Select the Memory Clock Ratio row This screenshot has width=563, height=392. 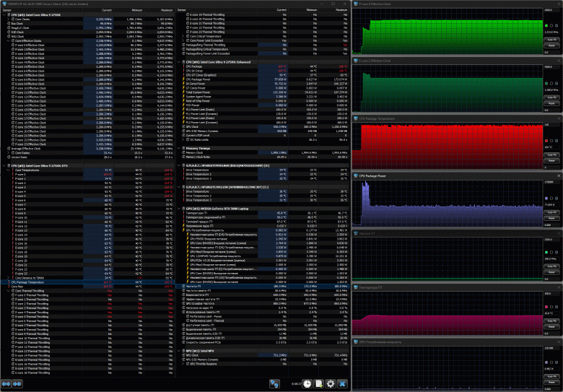point(263,157)
